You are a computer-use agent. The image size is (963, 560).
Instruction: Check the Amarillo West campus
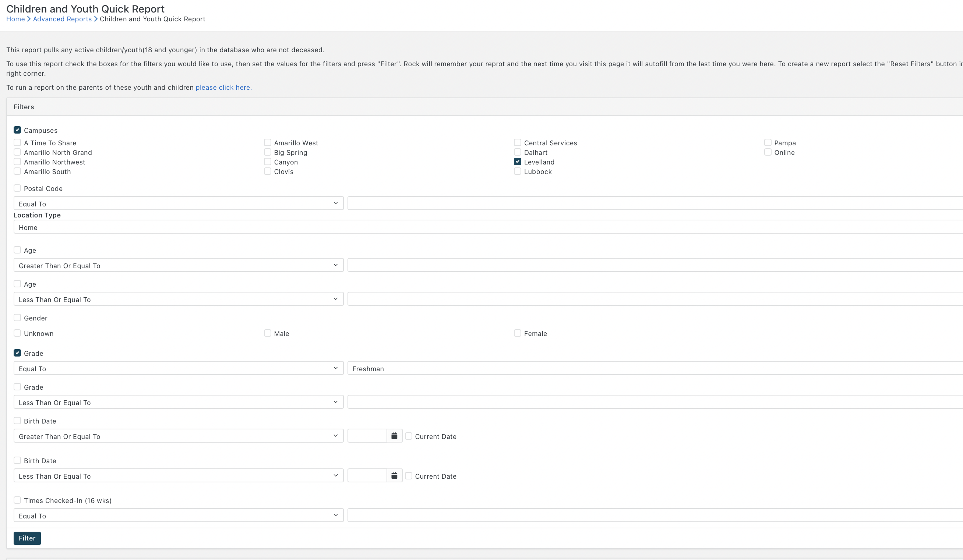[268, 142]
